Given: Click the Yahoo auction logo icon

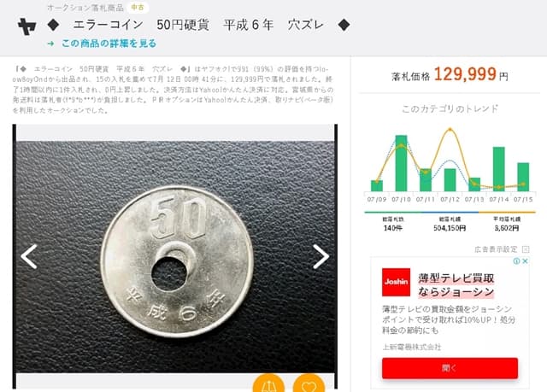Looking at the screenshot, I should [27, 26].
